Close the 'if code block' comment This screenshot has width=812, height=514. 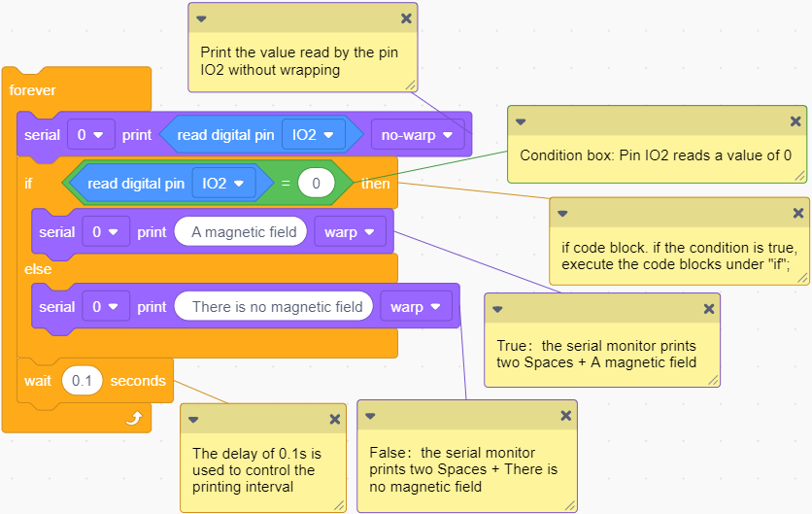[x=798, y=213]
